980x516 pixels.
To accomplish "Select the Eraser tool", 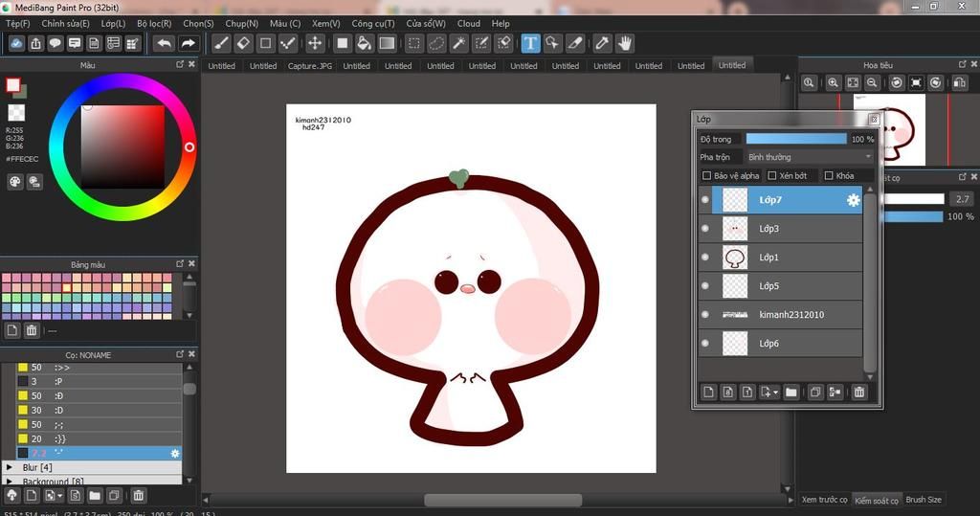I will point(244,43).
